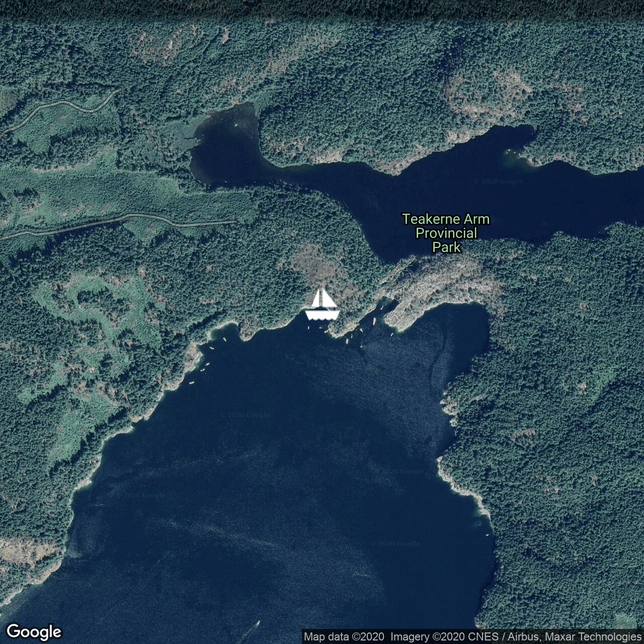The width and height of the screenshot is (644, 644).
Task: Open the Teakerne Arm Provincial Park label
Action: coord(445,233)
